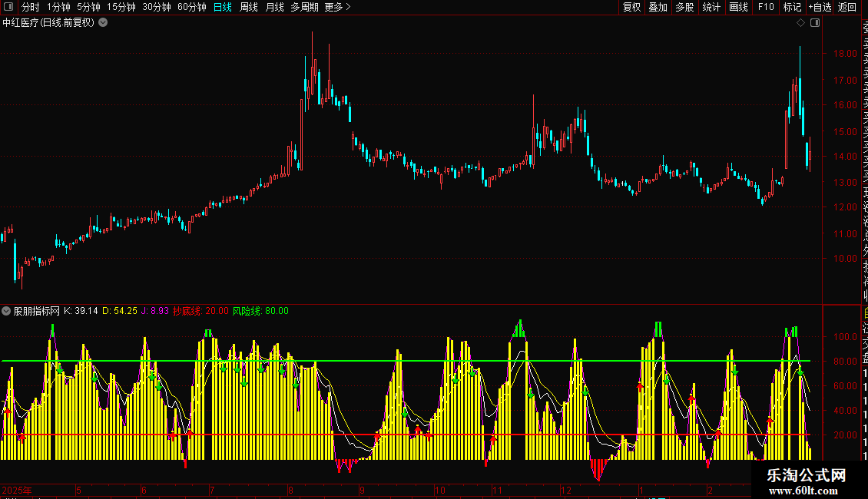
Task: Open F10 company information
Action: [766, 7]
